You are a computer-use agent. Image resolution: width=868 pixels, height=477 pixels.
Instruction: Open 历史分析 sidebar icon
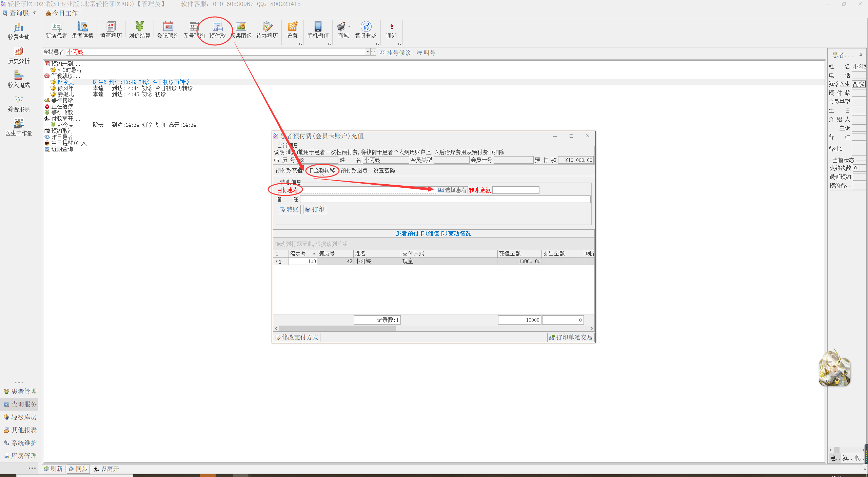click(19, 56)
